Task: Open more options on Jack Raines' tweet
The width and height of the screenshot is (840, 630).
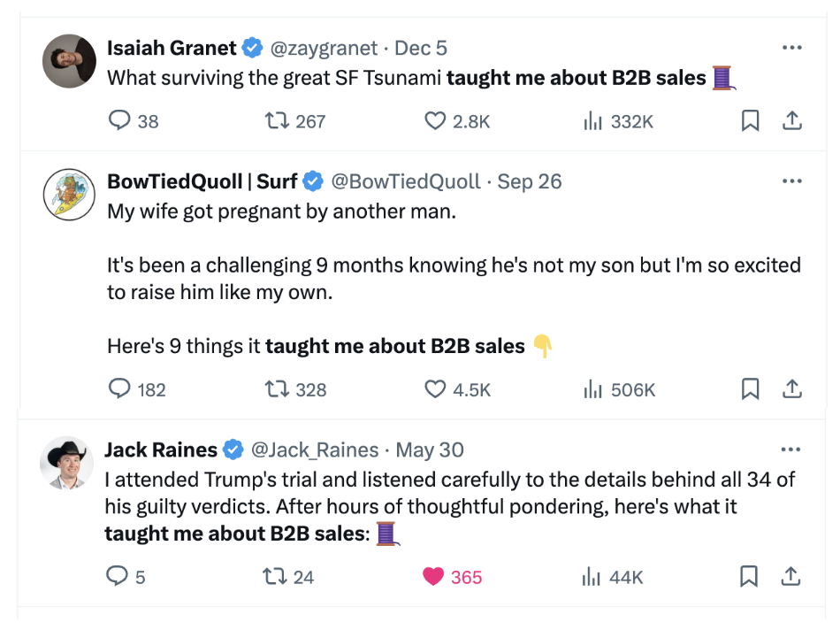Action: coord(791,449)
